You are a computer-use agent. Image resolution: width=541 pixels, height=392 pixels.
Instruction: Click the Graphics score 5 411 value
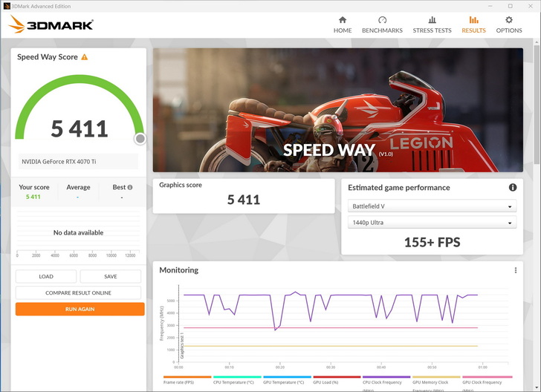(x=244, y=200)
